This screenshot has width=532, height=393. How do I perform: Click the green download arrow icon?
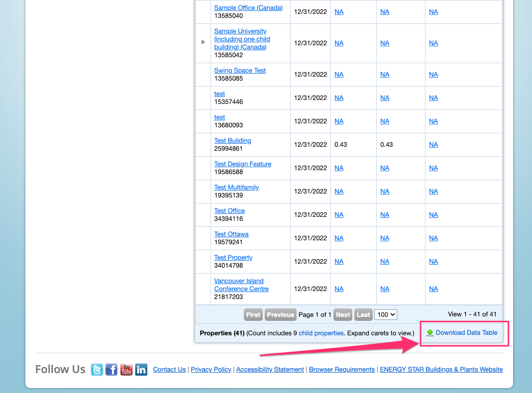[x=430, y=333]
